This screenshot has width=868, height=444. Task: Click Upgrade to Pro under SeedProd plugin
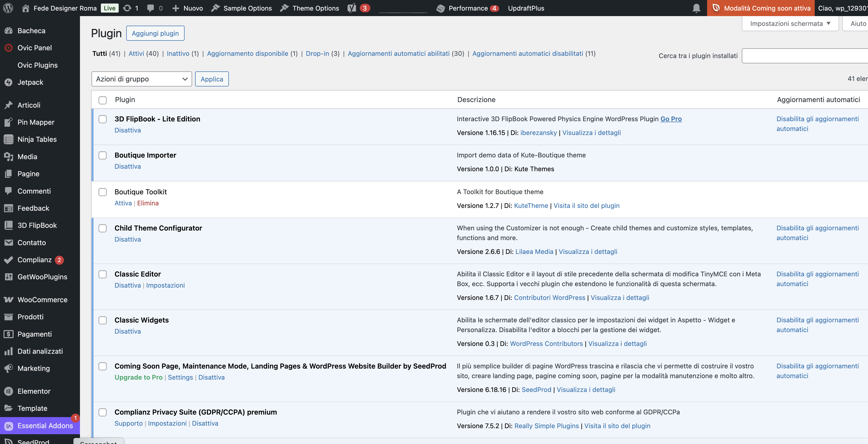pos(139,377)
